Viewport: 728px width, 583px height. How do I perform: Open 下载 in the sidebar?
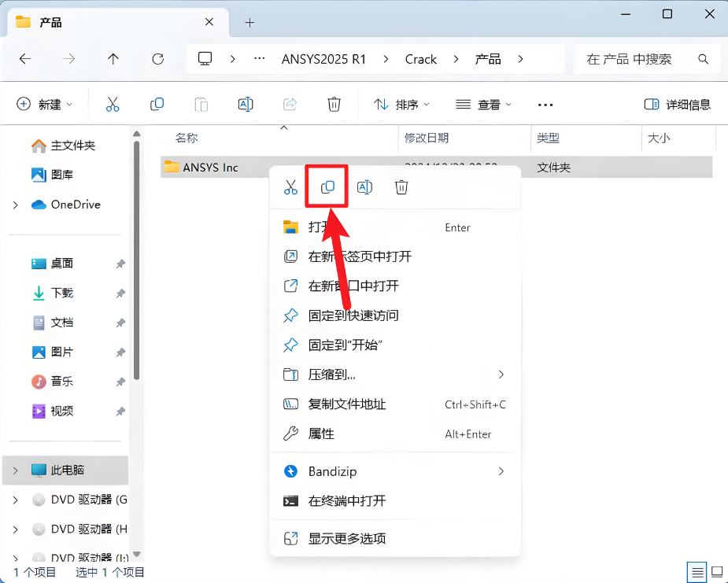pyautogui.click(x=53, y=293)
